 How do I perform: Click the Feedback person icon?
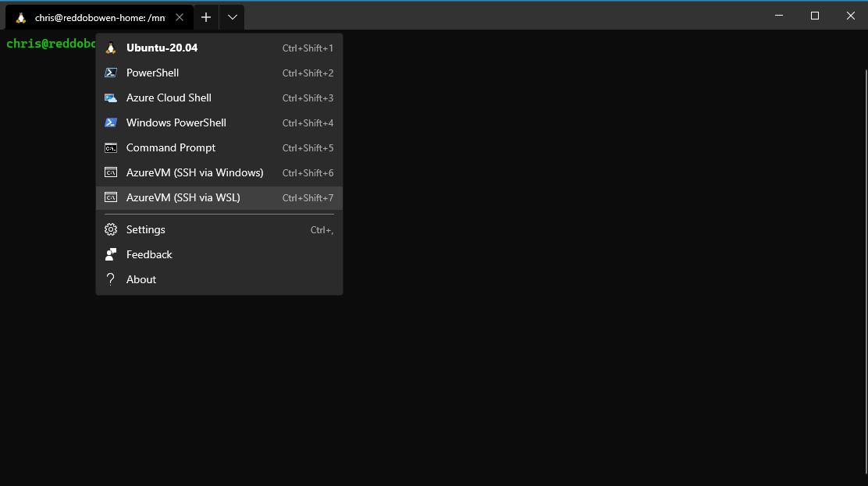[x=110, y=254]
